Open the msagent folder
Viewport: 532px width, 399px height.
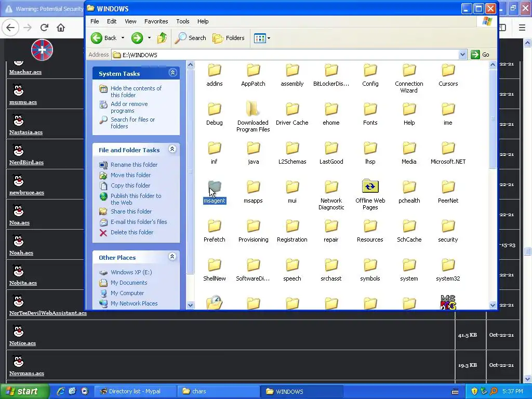(x=215, y=192)
